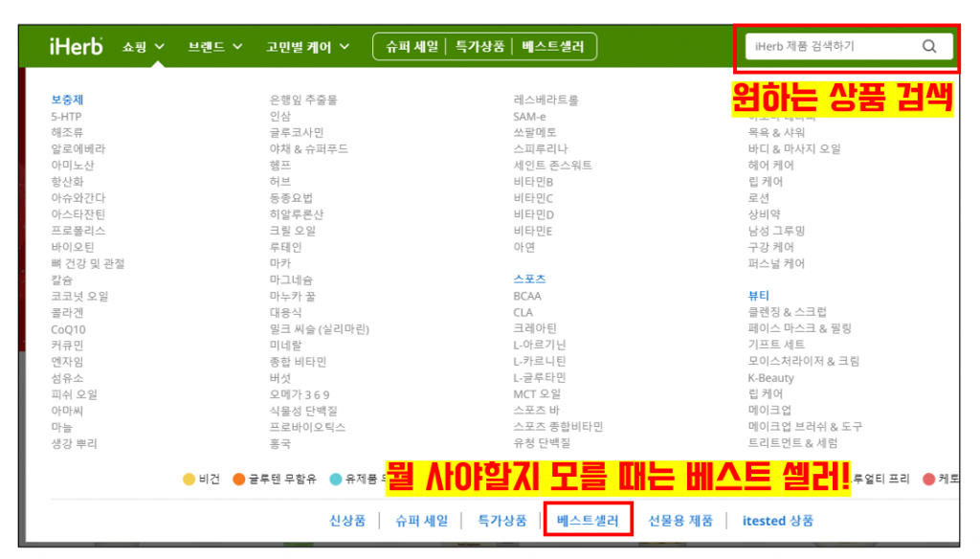Expand the 고민별 케어 dropdown menu

(307, 47)
